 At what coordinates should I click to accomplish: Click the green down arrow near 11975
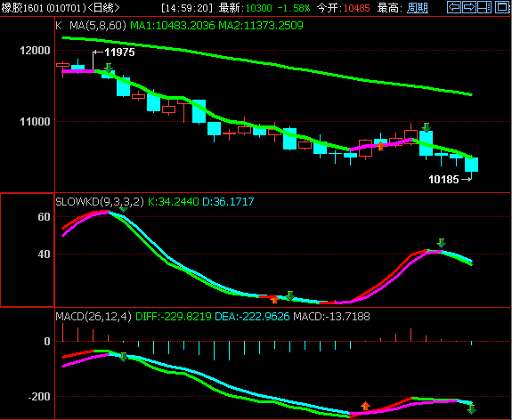[x=109, y=68]
